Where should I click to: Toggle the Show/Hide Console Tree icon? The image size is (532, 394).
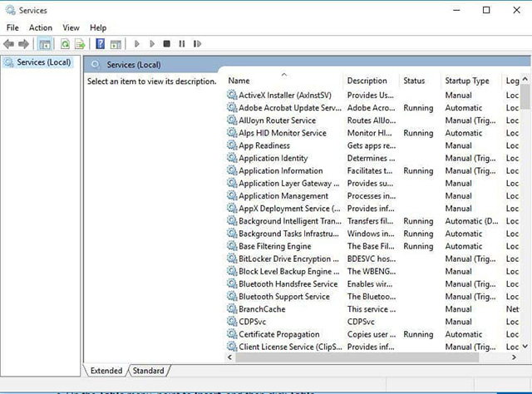click(45, 44)
